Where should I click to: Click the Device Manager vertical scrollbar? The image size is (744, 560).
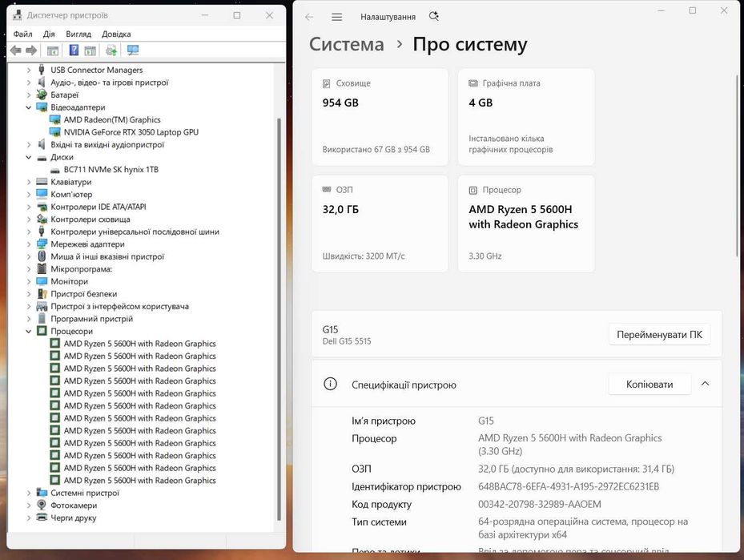(x=279, y=318)
